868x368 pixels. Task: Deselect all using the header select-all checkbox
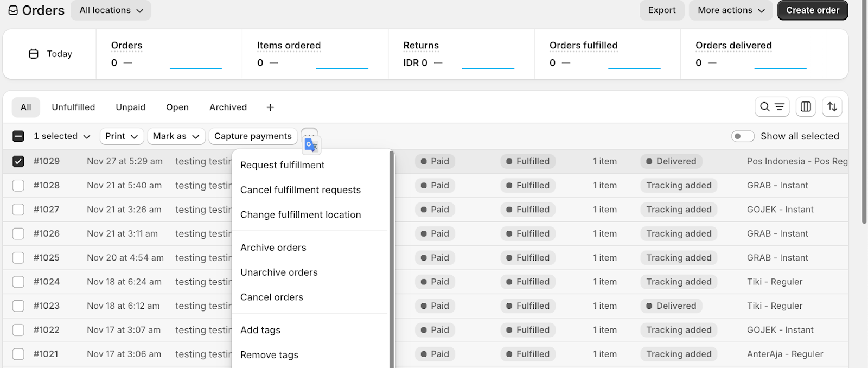(18, 136)
